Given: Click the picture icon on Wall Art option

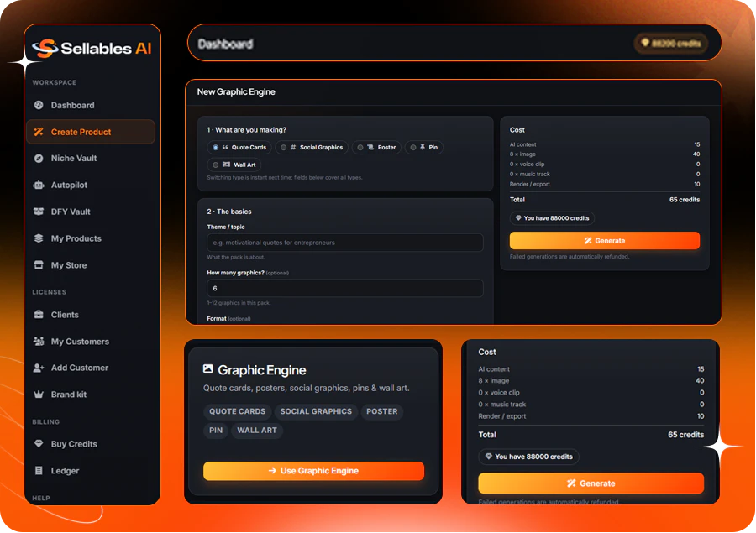Looking at the screenshot, I should 226,165.
